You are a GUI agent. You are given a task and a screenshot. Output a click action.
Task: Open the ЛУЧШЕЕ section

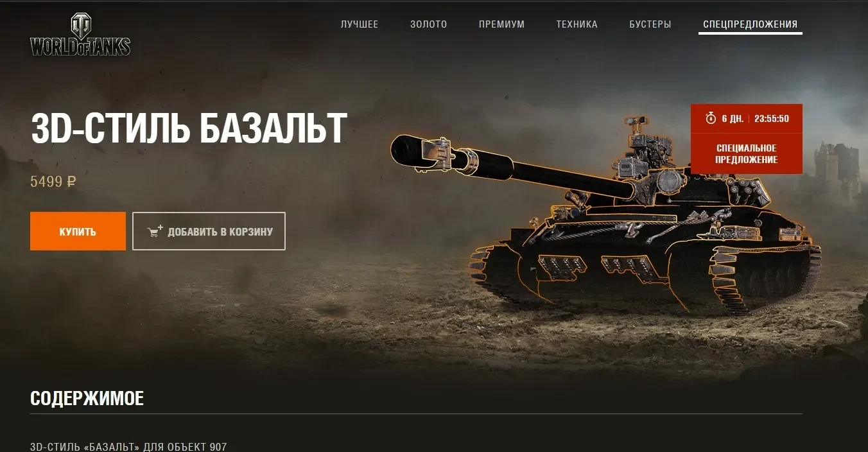pos(360,24)
